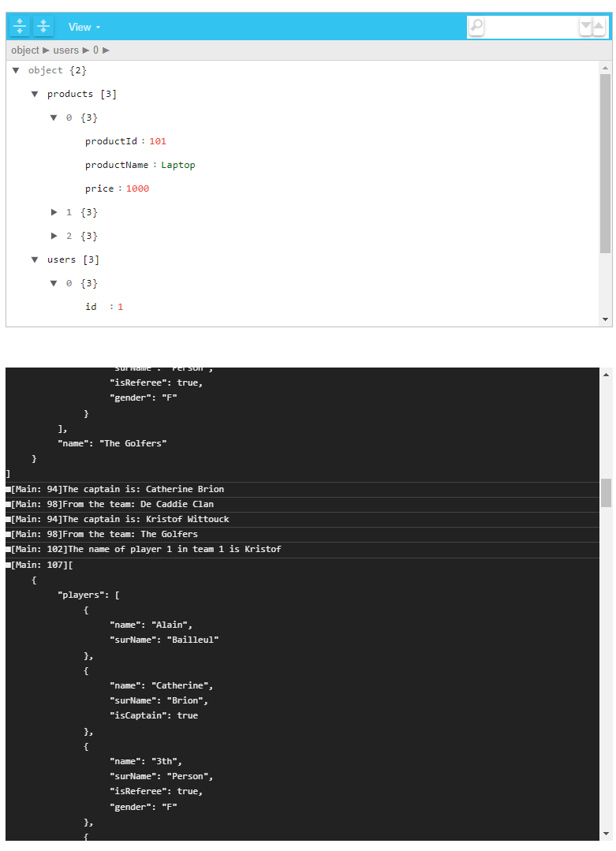Click the captain Catherine Brion log line
Screen dimensions: 616x851
pyautogui.click(x=118, y=489)
